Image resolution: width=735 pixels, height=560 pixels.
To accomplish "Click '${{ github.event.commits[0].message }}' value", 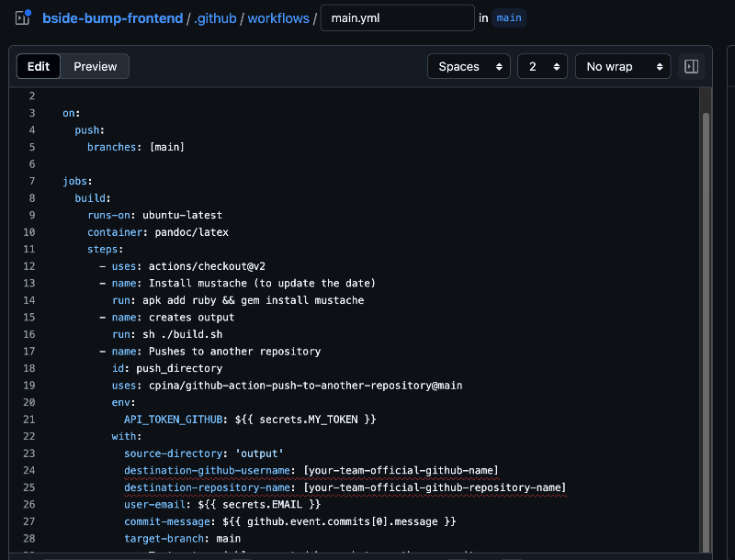I will [339, 521].
